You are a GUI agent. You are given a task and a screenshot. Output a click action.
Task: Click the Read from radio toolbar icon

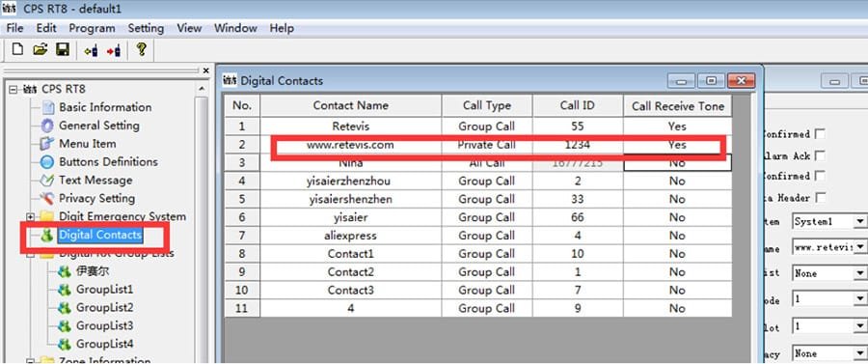click(x=91, y=50)
